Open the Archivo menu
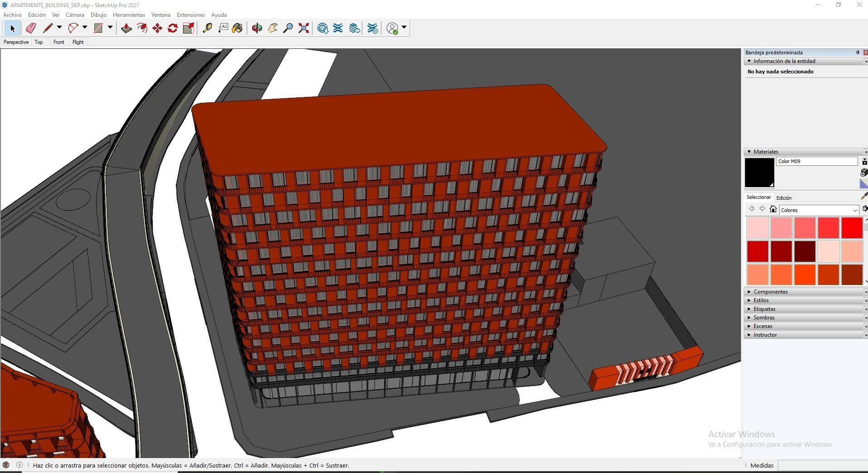This screenshot has width=868, height=473. [12, 15]
